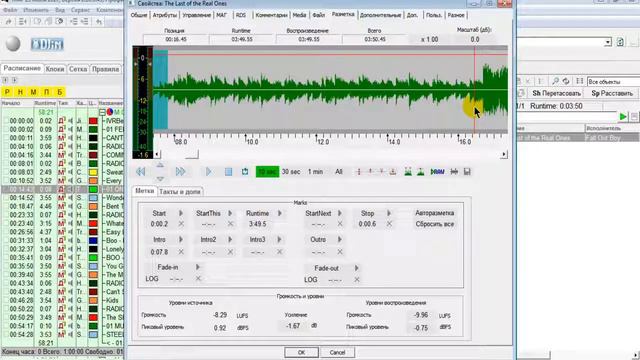Clear the StartThis mark with X
This screenshot has width=640, height=360.
click(x=230, y=224)
